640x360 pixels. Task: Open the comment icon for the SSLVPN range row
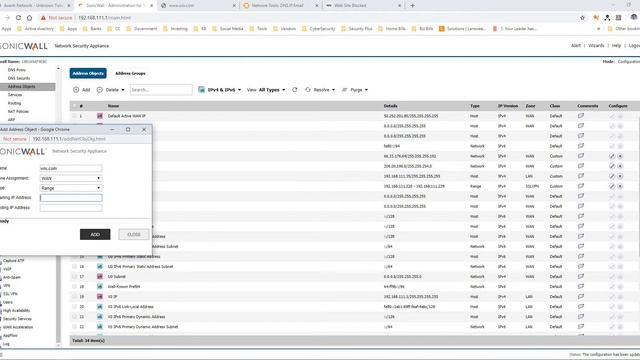581,186
